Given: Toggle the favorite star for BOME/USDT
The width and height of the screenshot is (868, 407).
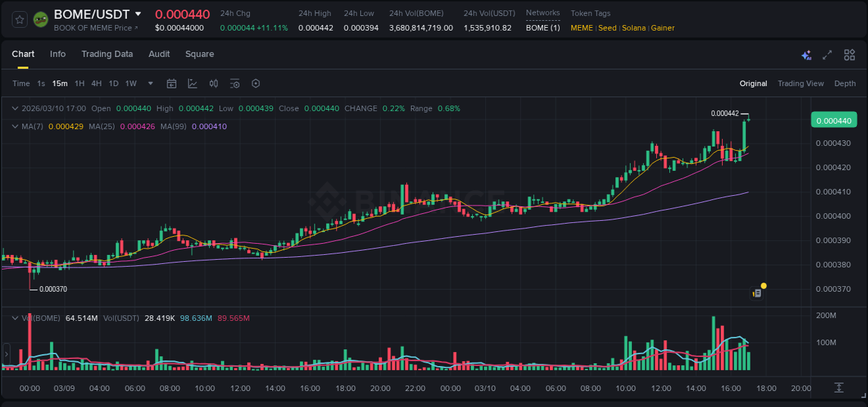Looking at the screenshot, I should tap(19, 19).
